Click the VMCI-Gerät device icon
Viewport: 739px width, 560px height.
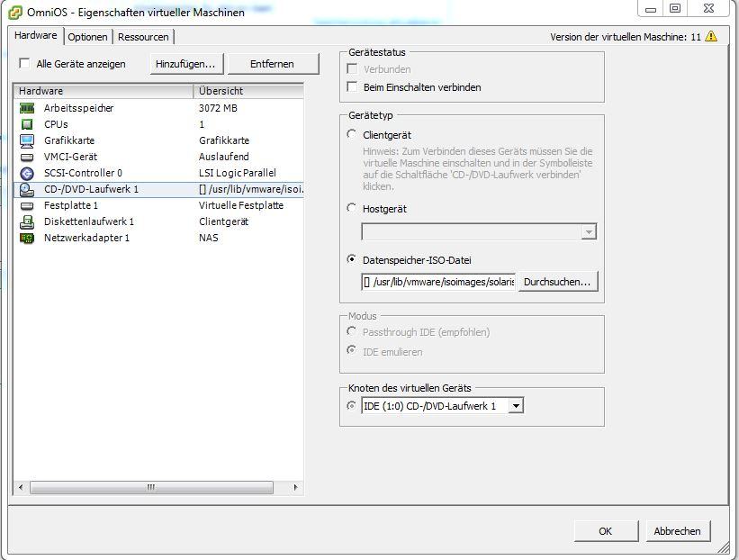coord(27,157)
